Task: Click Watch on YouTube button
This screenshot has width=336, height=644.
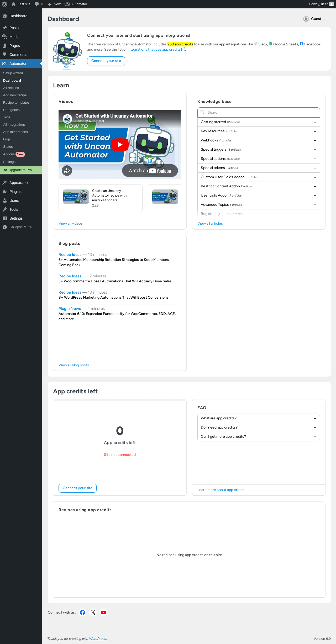Action: 150,171
